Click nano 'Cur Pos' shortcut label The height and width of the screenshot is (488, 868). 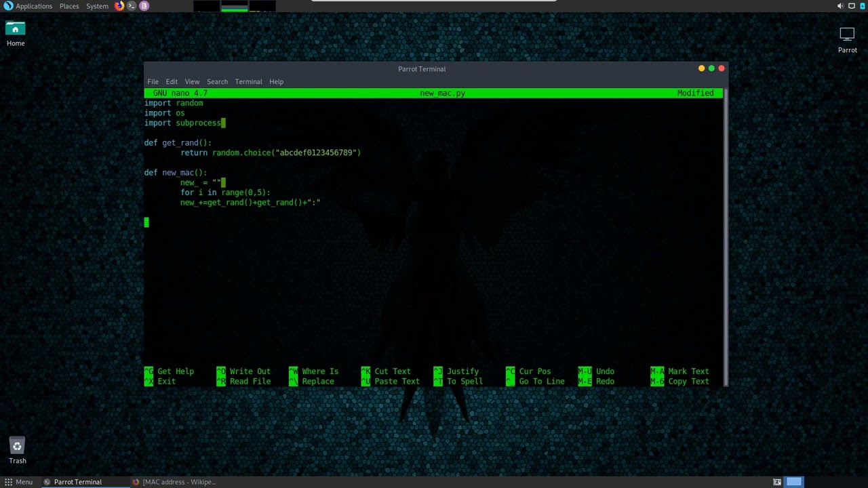pyautogui.click(x=535, y=371)
